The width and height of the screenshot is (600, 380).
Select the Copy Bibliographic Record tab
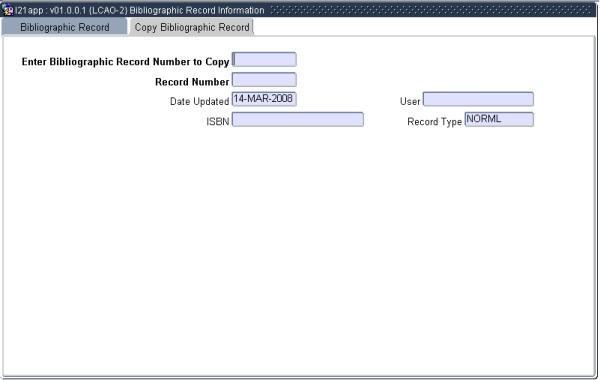point(192,27)
